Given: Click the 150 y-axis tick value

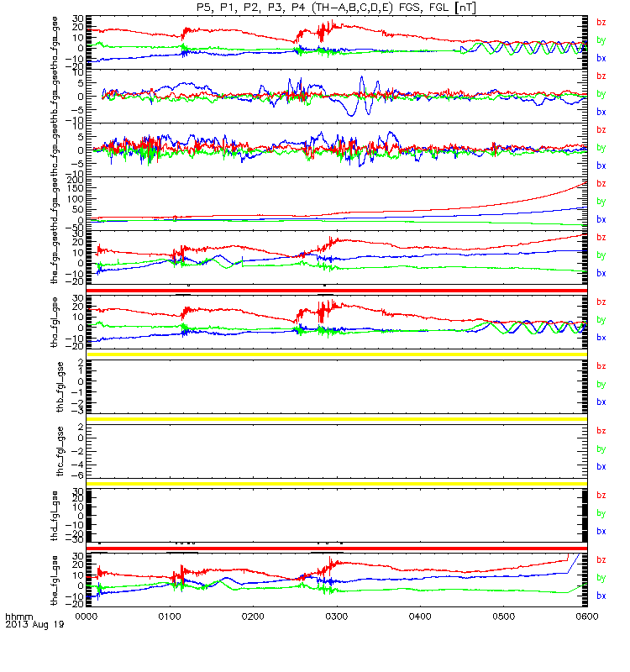Looking at the screenshot, I should point(75,188).
